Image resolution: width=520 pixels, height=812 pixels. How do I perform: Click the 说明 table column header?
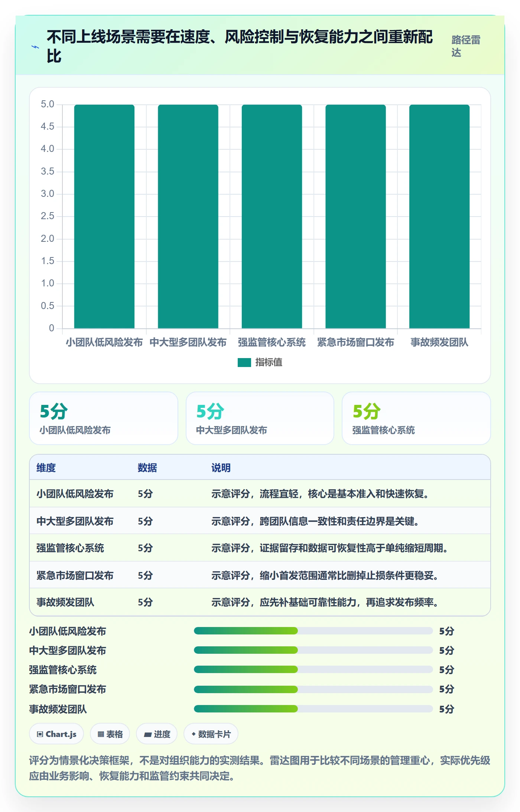(221, 468)
